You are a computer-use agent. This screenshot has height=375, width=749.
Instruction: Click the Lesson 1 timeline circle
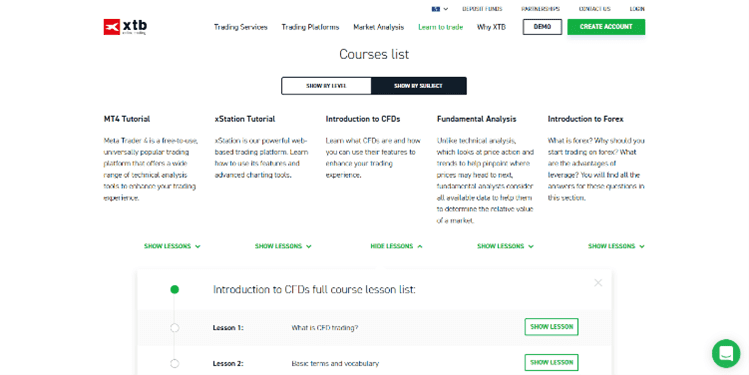click(x=174, y=328)
